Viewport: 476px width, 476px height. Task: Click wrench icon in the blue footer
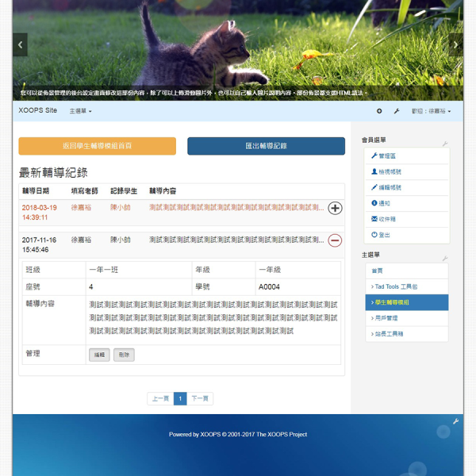click(x=455, y=421)
